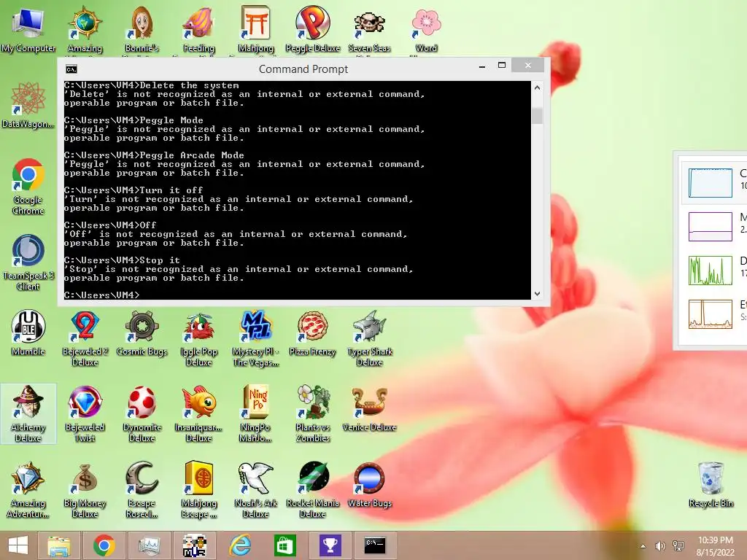This screenshot has width=747, height=560.
Task: Open Command Prompt system menu icon
Action: (71, 69)
